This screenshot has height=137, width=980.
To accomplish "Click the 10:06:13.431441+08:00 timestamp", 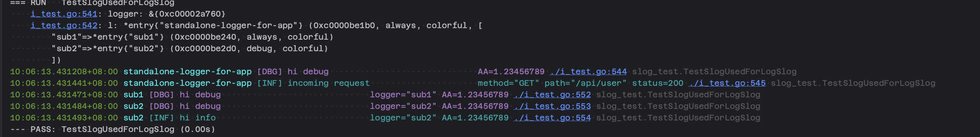I will 64,83.
